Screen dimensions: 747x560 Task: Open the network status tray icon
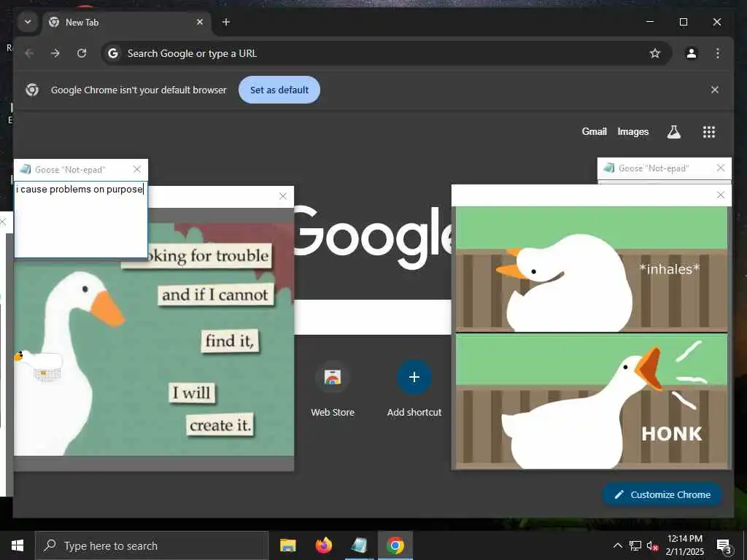635,545
